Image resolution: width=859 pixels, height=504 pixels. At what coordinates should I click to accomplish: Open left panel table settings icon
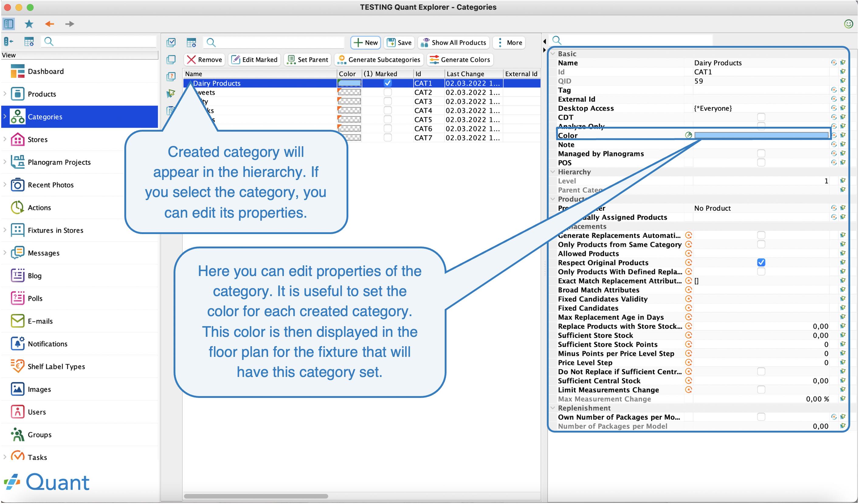point(29,42)
